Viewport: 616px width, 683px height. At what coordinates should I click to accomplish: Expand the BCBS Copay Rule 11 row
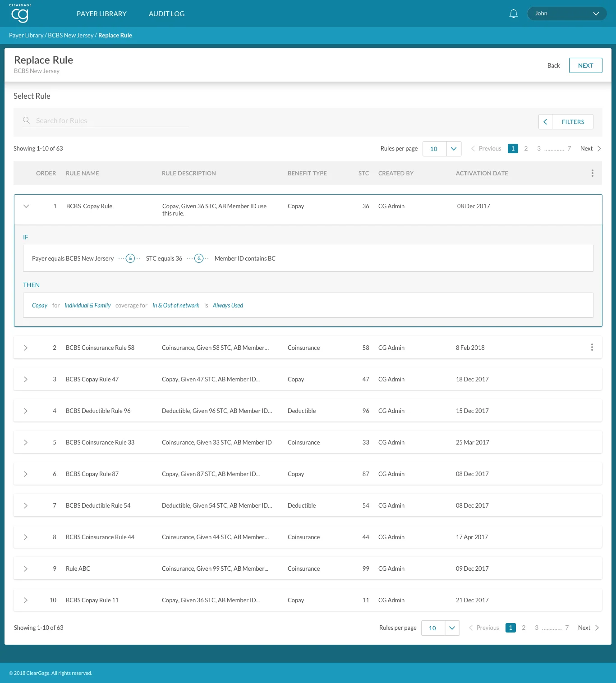pos(26,600)
